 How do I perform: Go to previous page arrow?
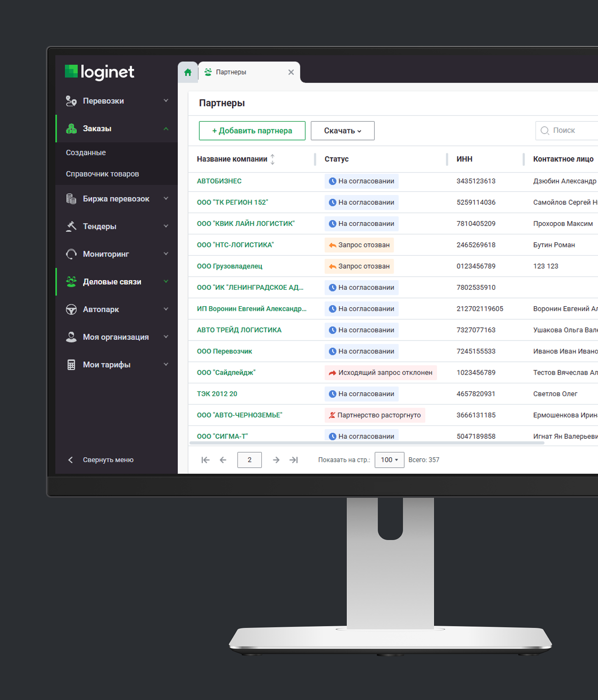pos(223,460)
